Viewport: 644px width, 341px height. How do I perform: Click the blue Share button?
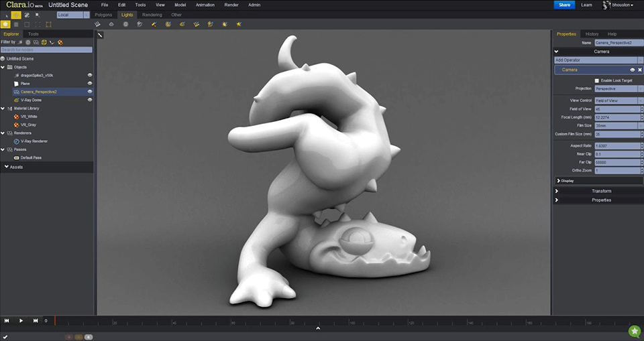[564, 5]
